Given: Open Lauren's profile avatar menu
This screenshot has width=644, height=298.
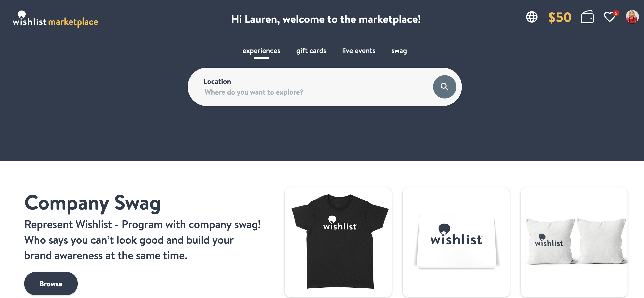Looking at the screenshot, I should [632, 17].
